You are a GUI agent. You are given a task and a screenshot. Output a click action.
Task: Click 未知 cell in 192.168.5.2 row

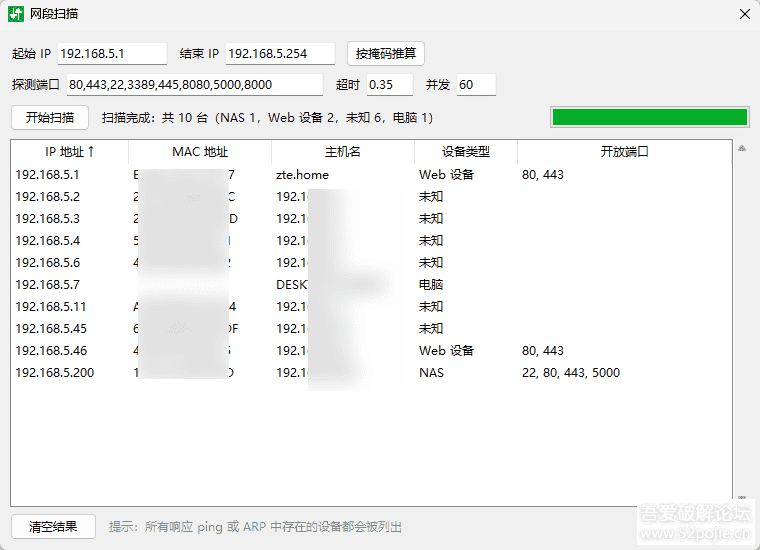coord(431,197)
